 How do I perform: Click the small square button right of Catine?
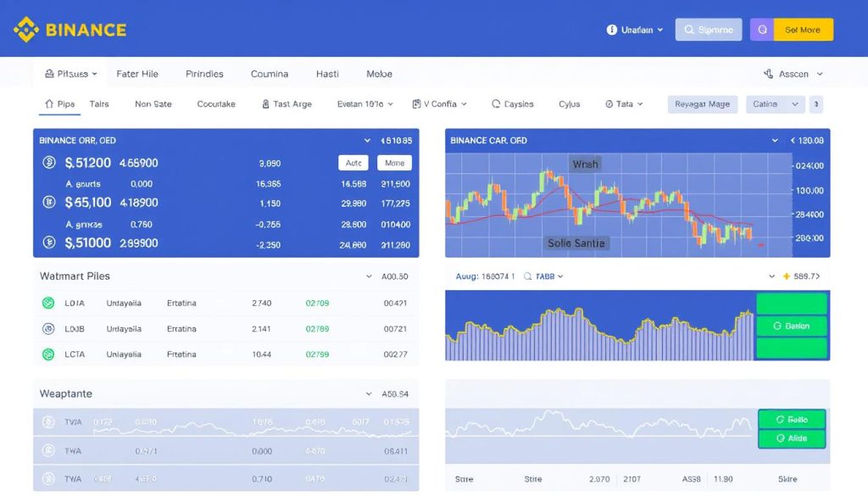[x=816, y=104]
